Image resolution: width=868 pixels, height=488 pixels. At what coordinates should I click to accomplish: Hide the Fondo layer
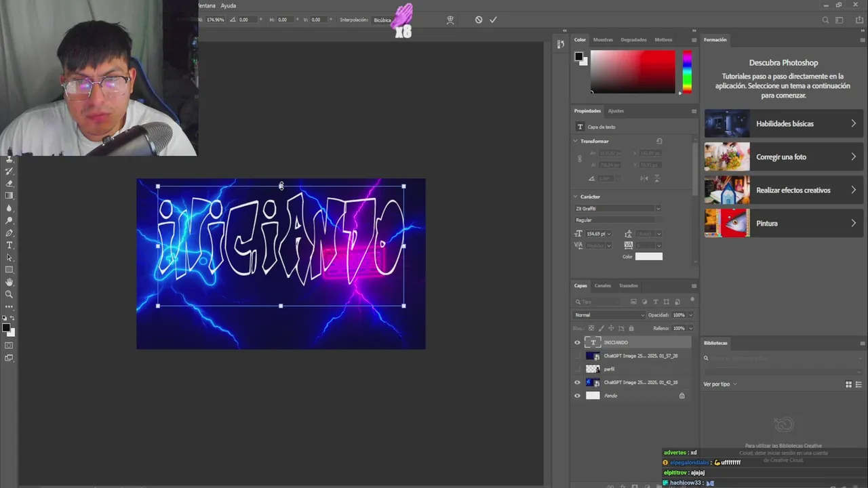coord(578,396)
